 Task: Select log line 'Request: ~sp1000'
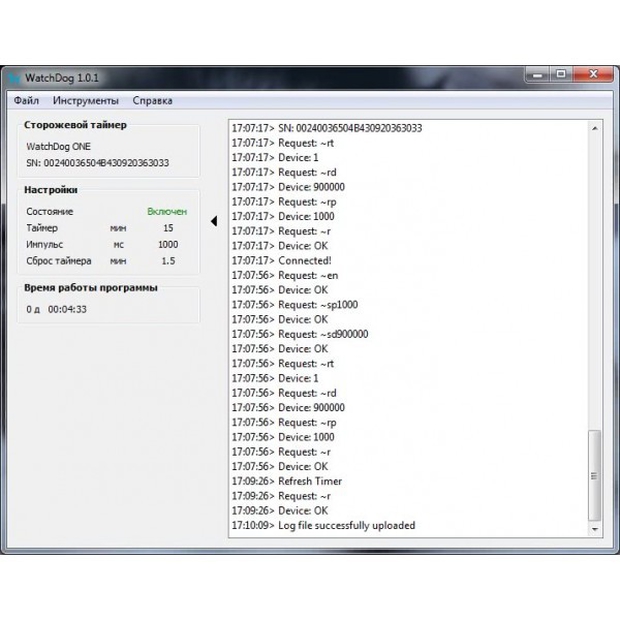click(295, 305)
